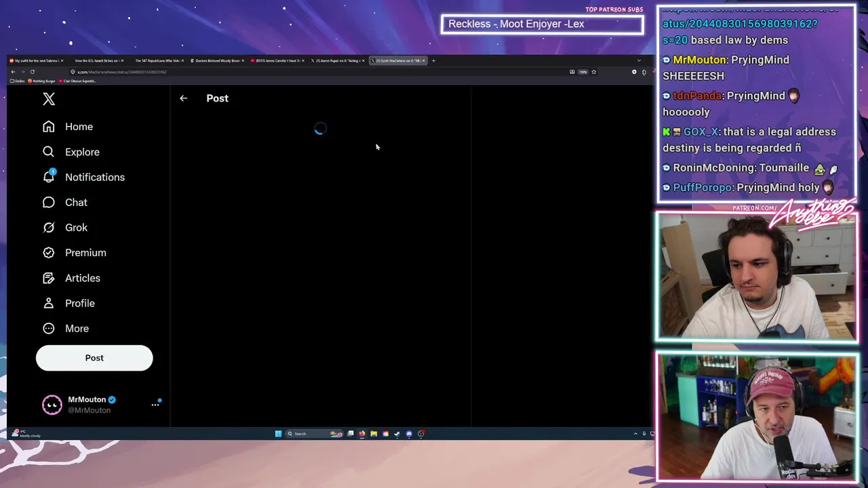Open Profile person icon

pos(49,303)
